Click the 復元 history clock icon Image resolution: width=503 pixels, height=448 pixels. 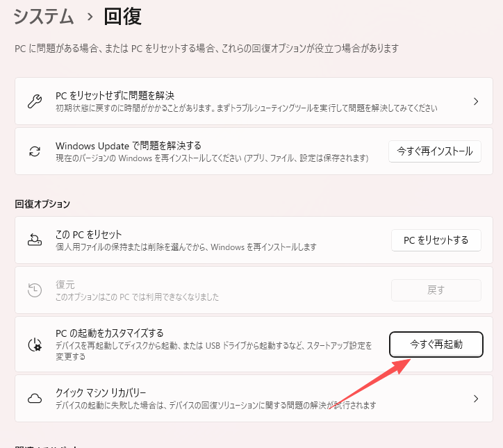35,290
